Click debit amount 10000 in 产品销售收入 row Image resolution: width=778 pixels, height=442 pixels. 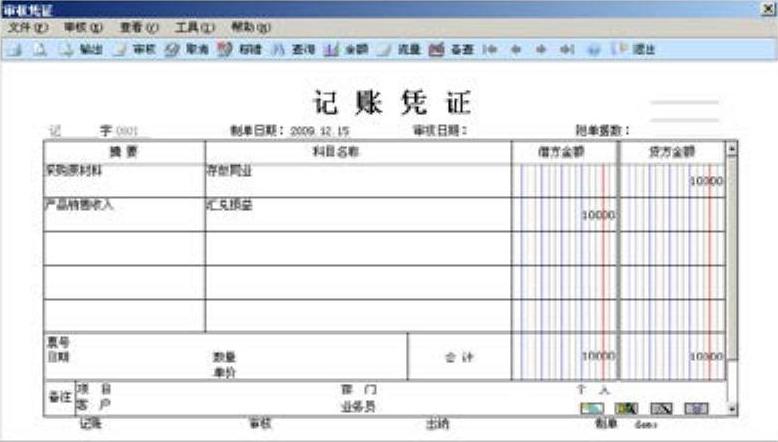click(598, 215)
